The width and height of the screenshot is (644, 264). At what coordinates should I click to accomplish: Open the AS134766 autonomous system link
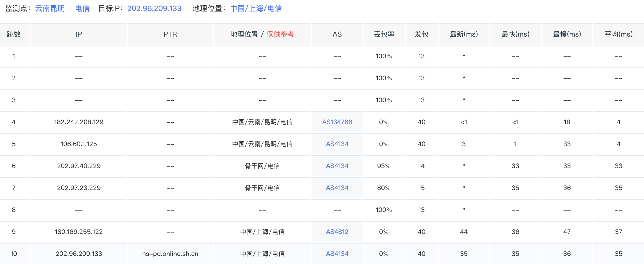337,122
